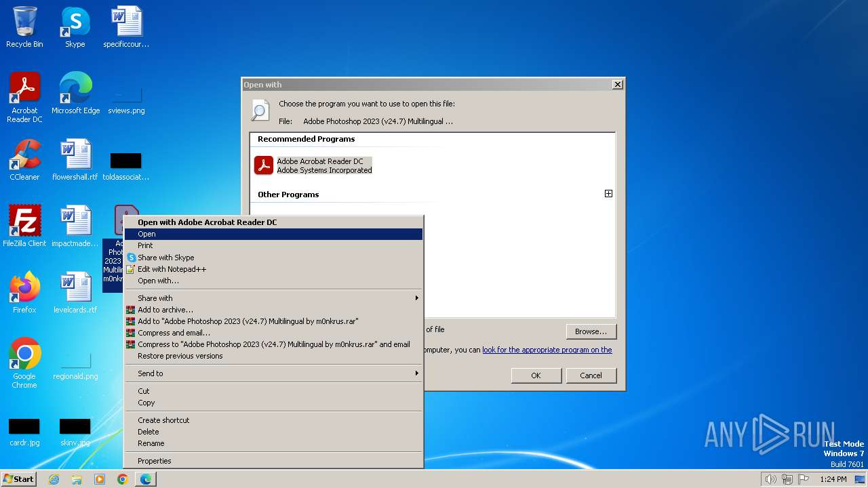Open Windows Media Player from the taskbar
The image size is (868, 488).
pyautogui.click(x=100, y=479)
